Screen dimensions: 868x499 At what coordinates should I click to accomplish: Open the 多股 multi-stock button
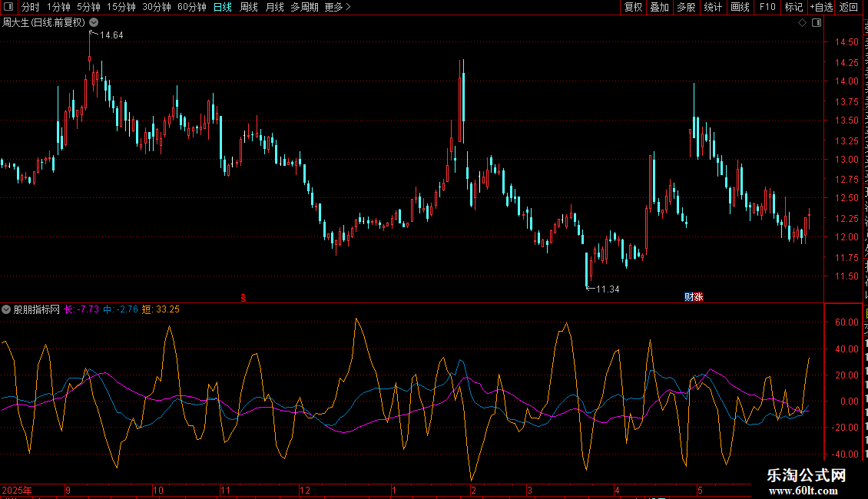pyautogui.click(x=687, y=7)
